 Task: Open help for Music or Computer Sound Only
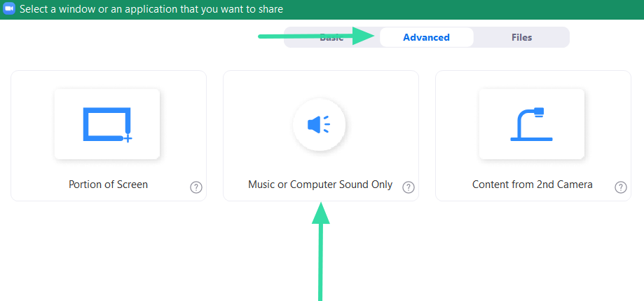[409, 187]
